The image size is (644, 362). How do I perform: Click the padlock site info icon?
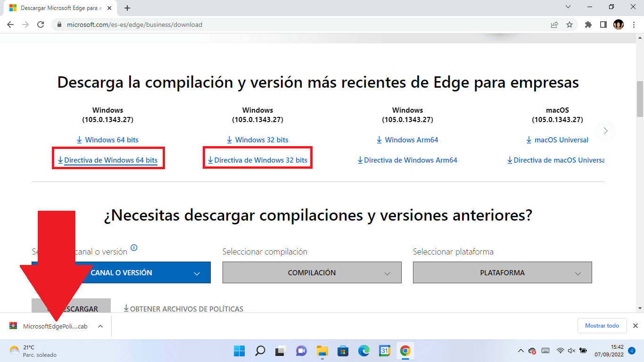[59, 25]
